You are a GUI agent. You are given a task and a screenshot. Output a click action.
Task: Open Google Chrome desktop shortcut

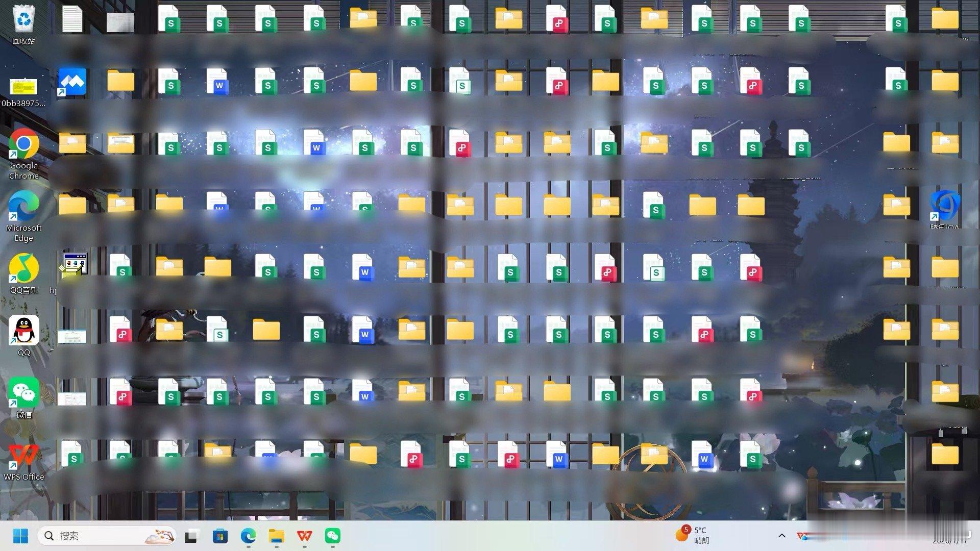[x=24, y=144]
